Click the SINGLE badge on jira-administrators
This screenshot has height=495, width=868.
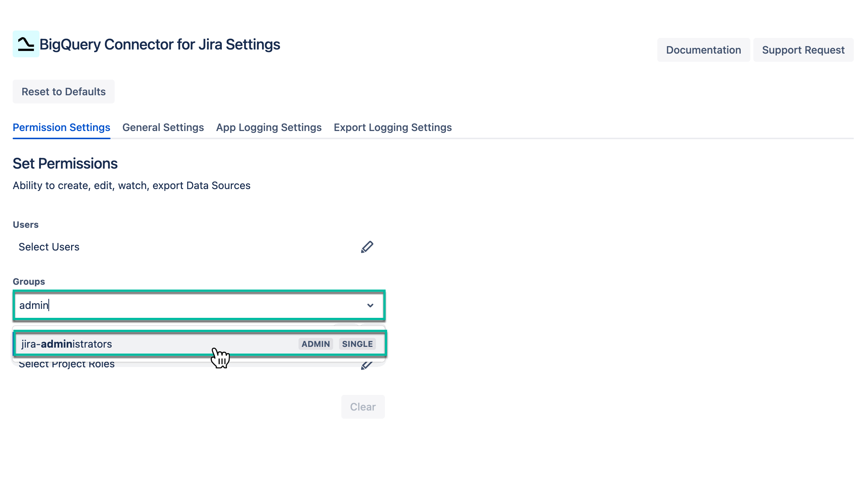pos(357,344)
